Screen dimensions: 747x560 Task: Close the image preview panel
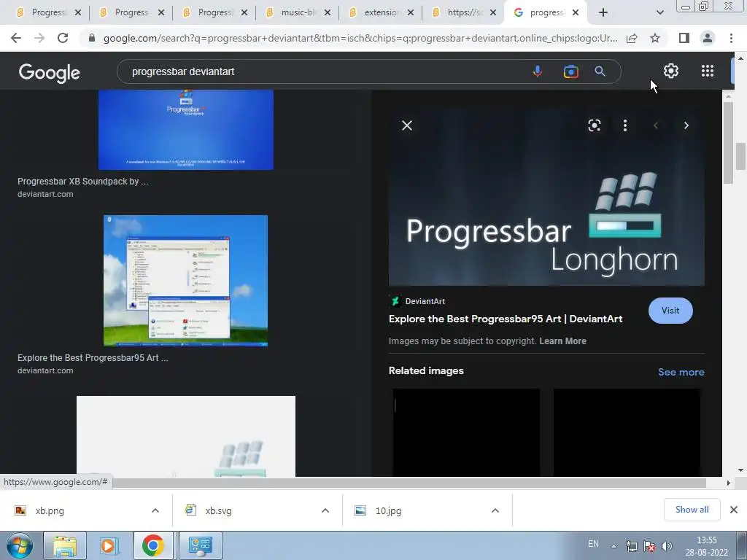click(x=407, y=125)
